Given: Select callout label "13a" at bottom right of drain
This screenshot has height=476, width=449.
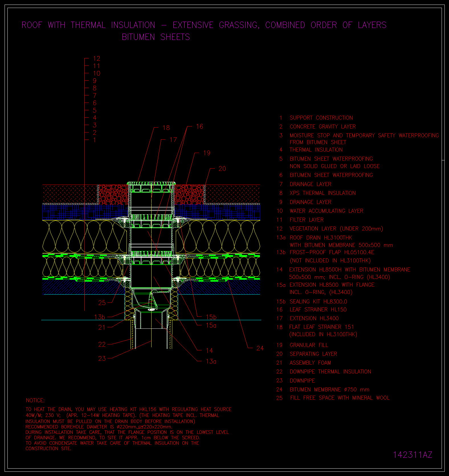Looking at the screenshot, I should click(x=211, y=361).
